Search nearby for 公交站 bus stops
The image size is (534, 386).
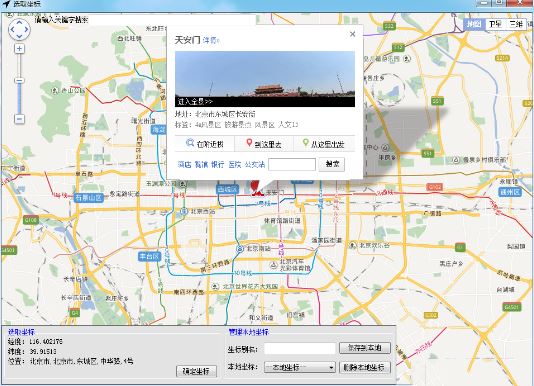[x=255, y=165]
